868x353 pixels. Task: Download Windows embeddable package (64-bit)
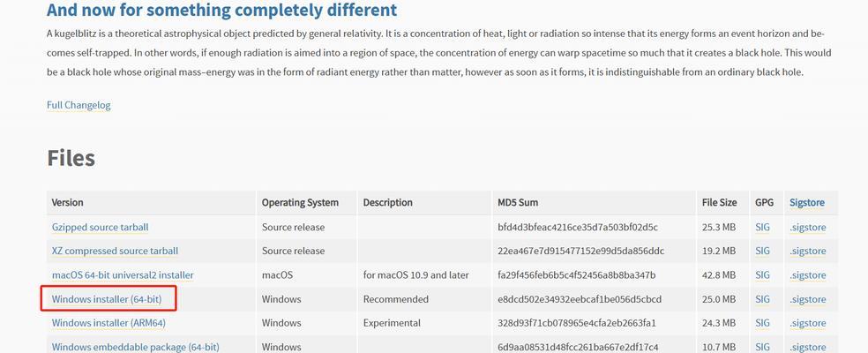[x=136, y=347]
